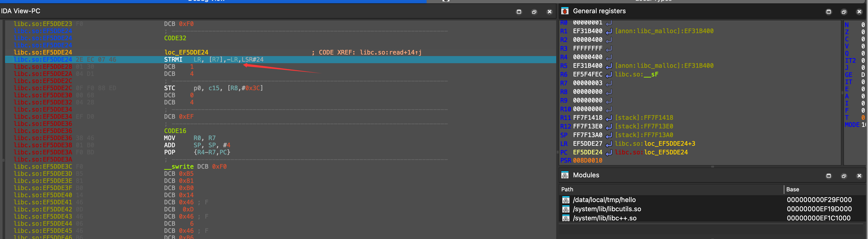Viewport: 868px width, 239px height.
Task: Click the jump arrow beside R6 register
Action: click(x=609, y=75)
